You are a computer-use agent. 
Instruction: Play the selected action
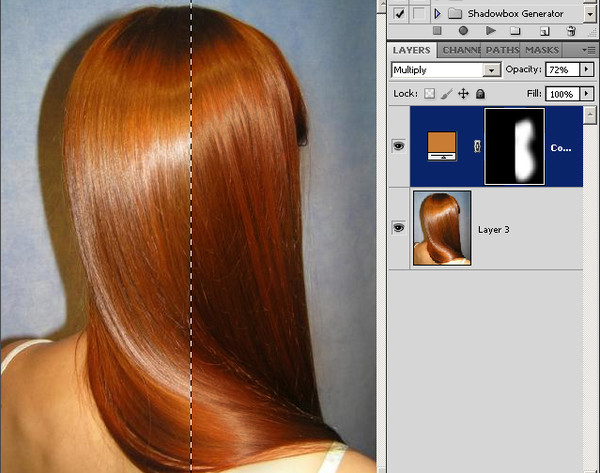tap(491, 31)
